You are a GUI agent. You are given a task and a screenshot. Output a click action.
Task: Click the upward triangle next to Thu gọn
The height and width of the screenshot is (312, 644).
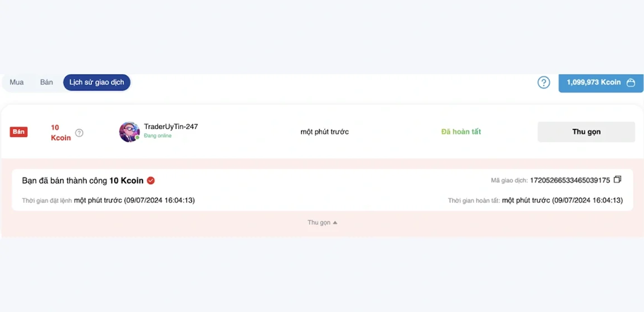[335, 222]
